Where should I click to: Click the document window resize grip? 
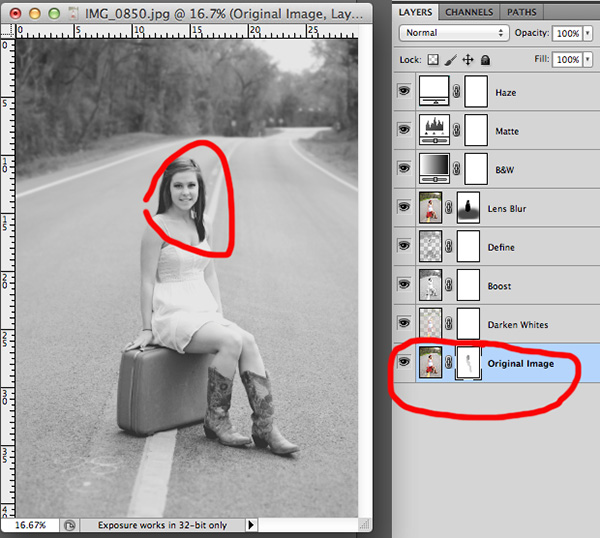pos(364,525)
